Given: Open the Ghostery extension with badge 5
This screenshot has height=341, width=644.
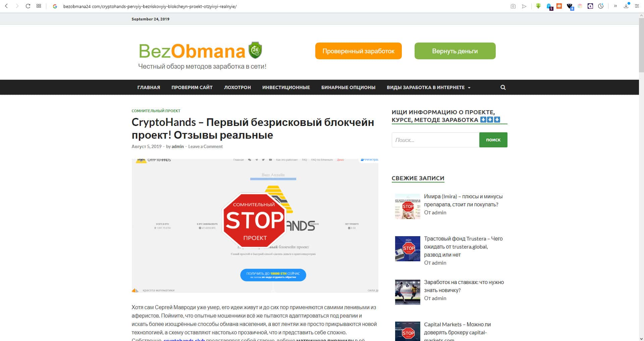Looking at the screenshot, I should [x=549, y=6].
